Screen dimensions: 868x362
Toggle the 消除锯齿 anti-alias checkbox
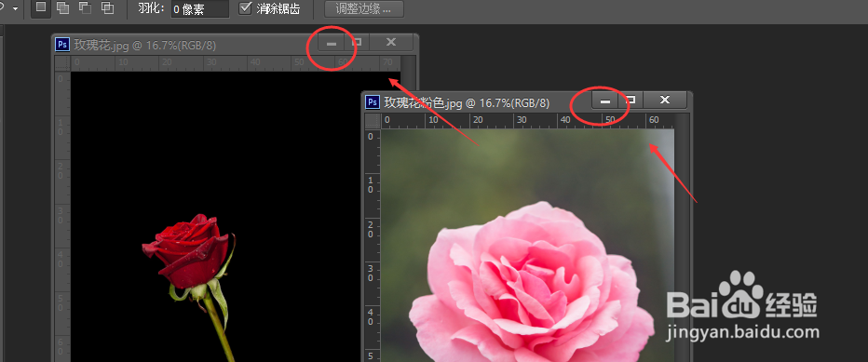[246, 8]
